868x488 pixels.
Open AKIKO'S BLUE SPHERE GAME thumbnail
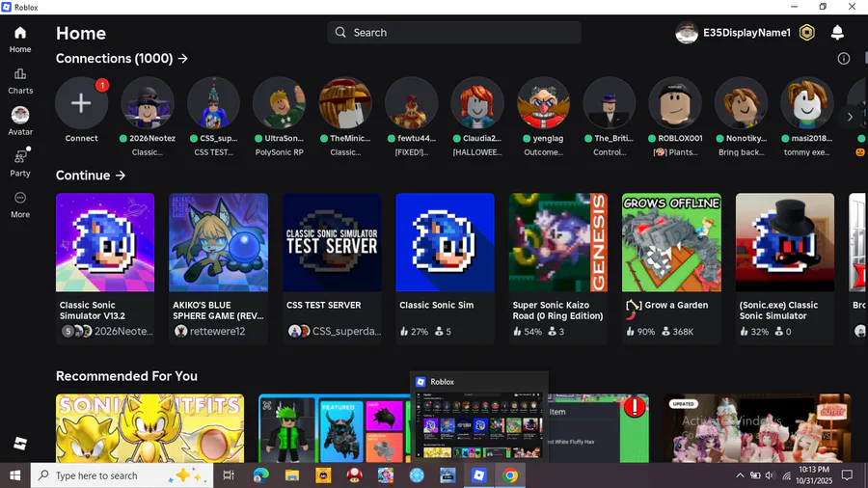click(x=218, y=242)
